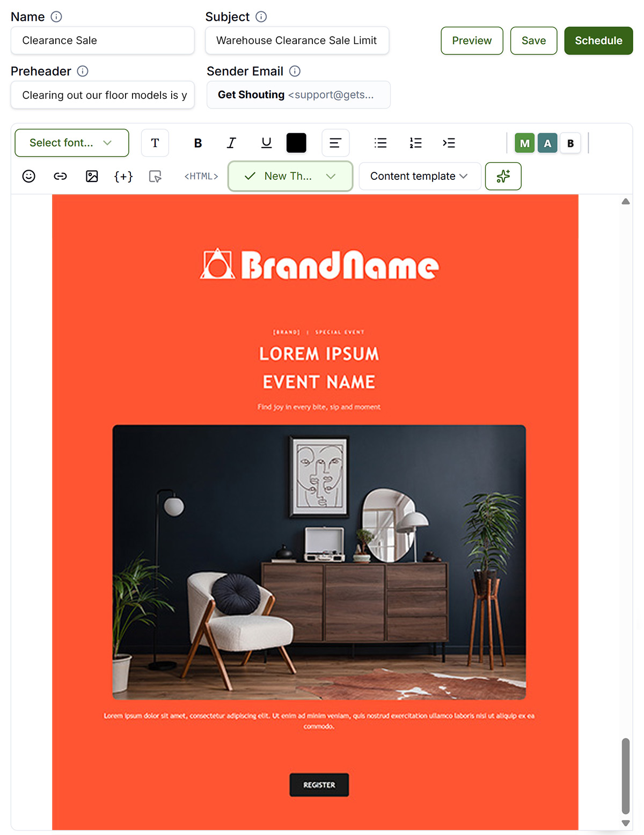Click the Subject input field
The image size is (644, 835).
[297, 40]
